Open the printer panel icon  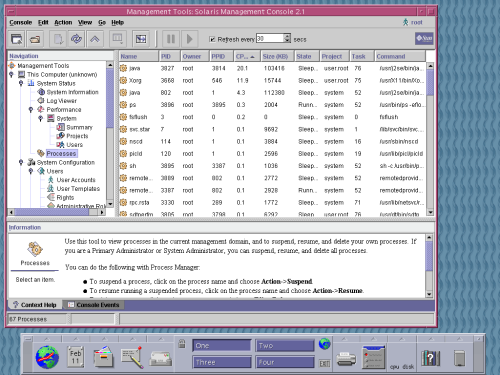click(x=346, y=359)
